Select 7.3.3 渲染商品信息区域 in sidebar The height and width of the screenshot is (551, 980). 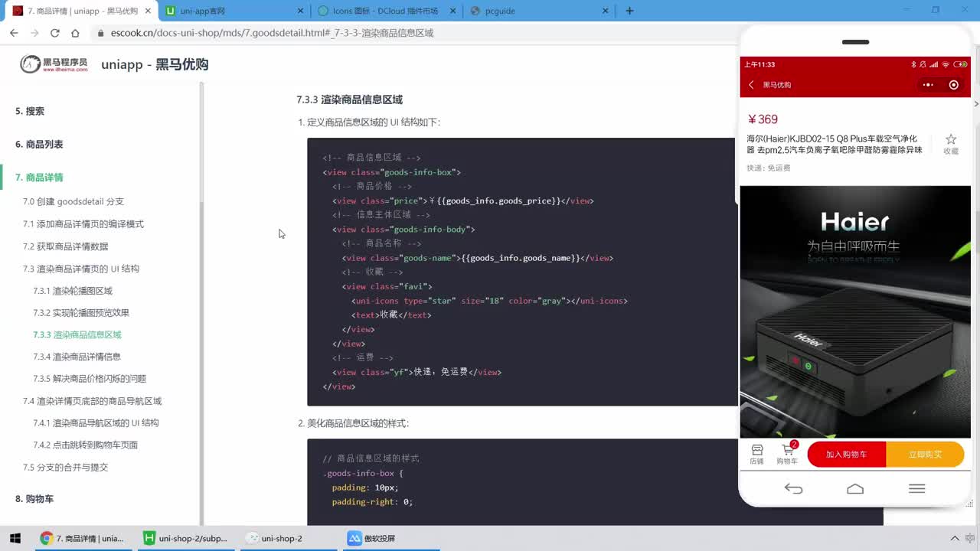(x=77, y=334)
